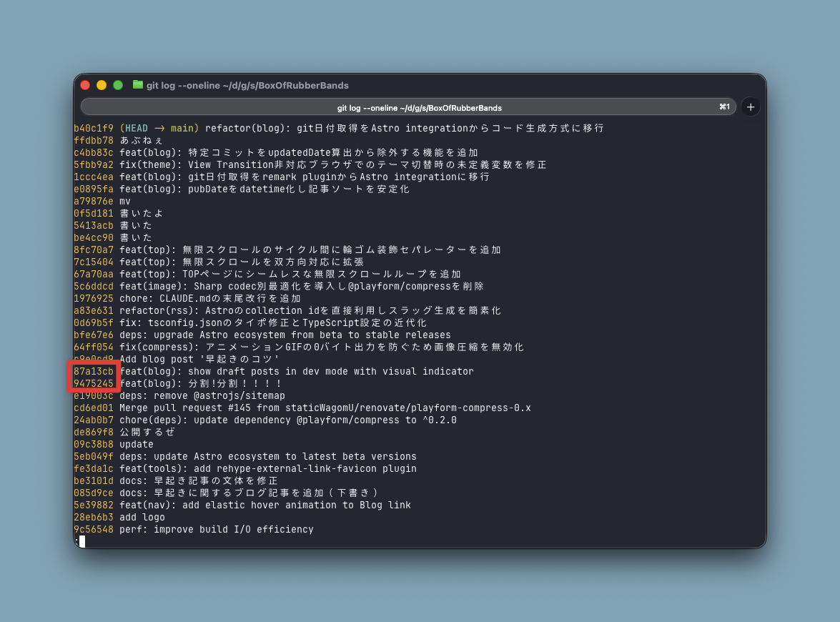Click commit hash fe3da1c
This screenshot has height=622, width=840.
click(x=94, y=468)
